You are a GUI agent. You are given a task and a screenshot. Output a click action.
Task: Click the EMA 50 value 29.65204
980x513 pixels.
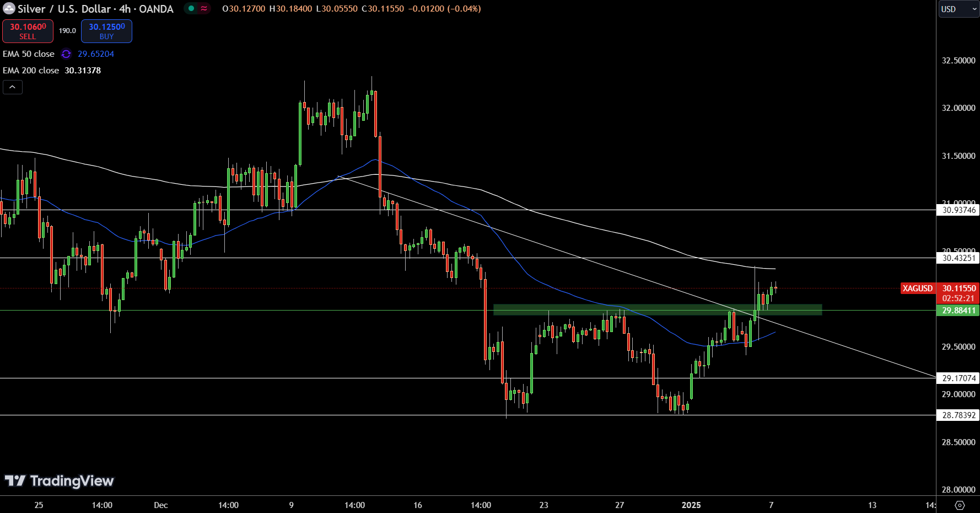96,54
